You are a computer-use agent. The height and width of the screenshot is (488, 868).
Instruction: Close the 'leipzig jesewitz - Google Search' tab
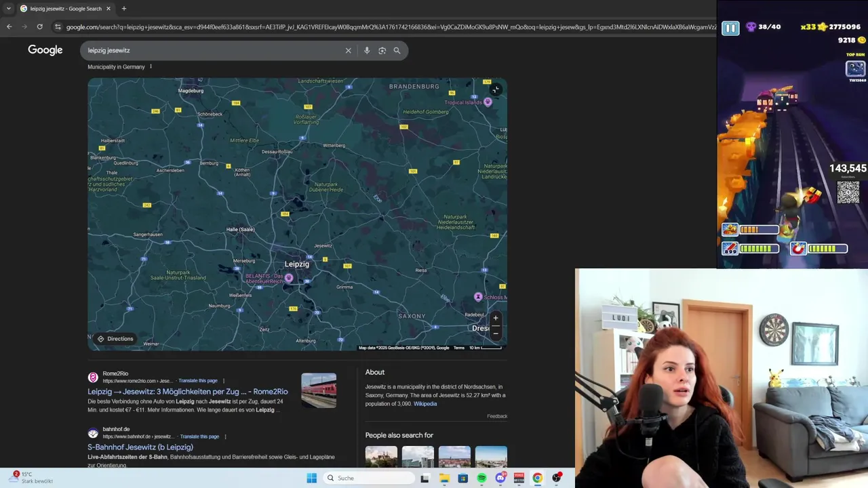click(x=108, y=9)
